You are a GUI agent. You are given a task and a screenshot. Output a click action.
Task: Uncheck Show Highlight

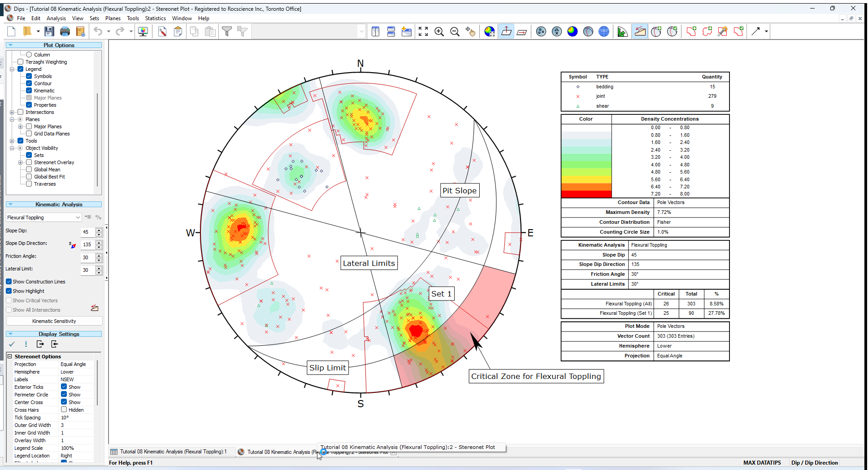pos(9,291)
